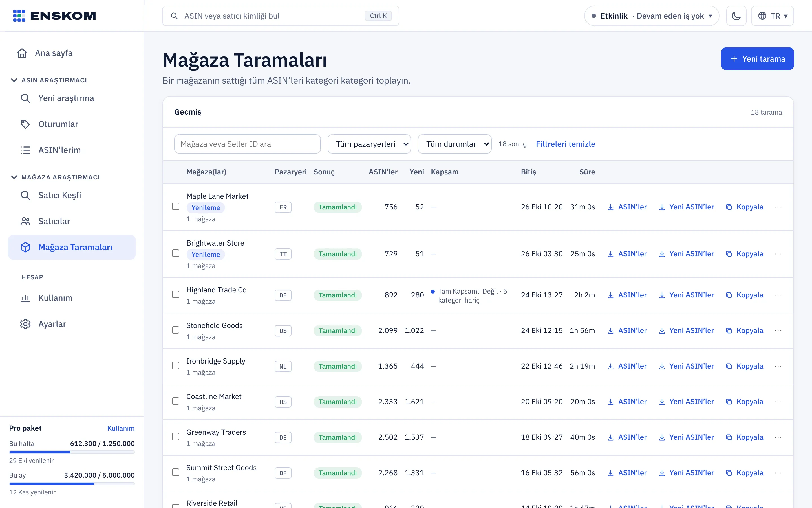Viewport: 812px width, 508px height.
Task: Open more options for Coastline Market row
Action: pyautogui.click(x=778, y=402)
